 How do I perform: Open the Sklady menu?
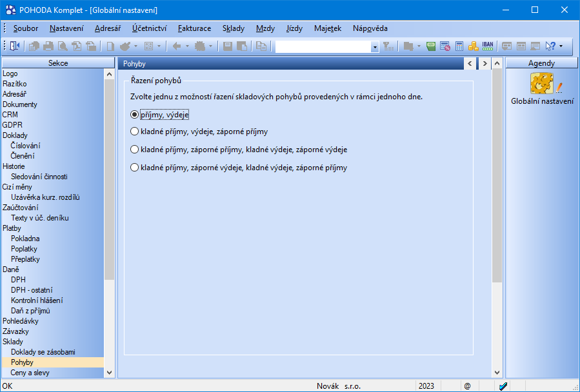point(234,28)
